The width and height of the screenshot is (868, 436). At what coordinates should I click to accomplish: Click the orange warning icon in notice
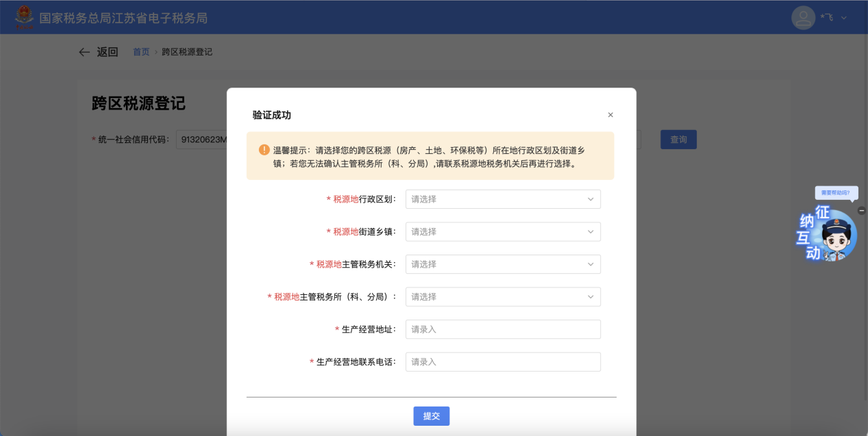[x=264, y=150]
